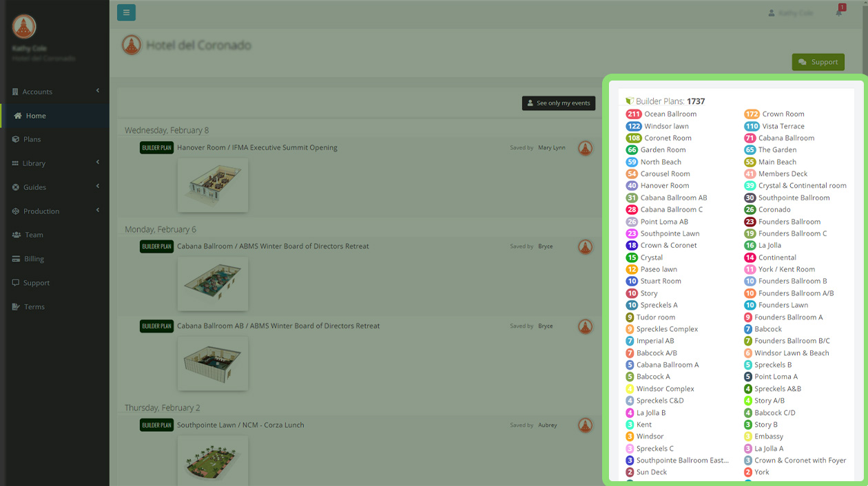
Task: Open Support from the sidebar
Action: coord(54,283)
